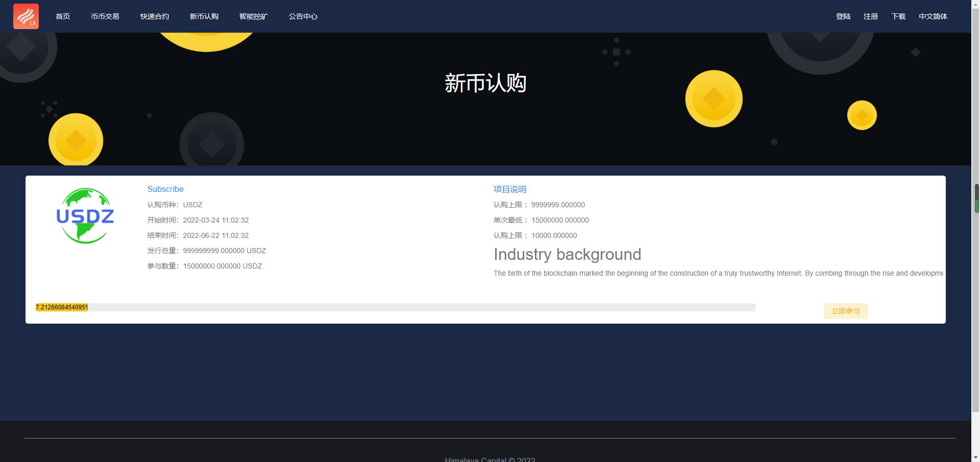
Task: Open the 下载 download link
Action: tap(898, 16)
